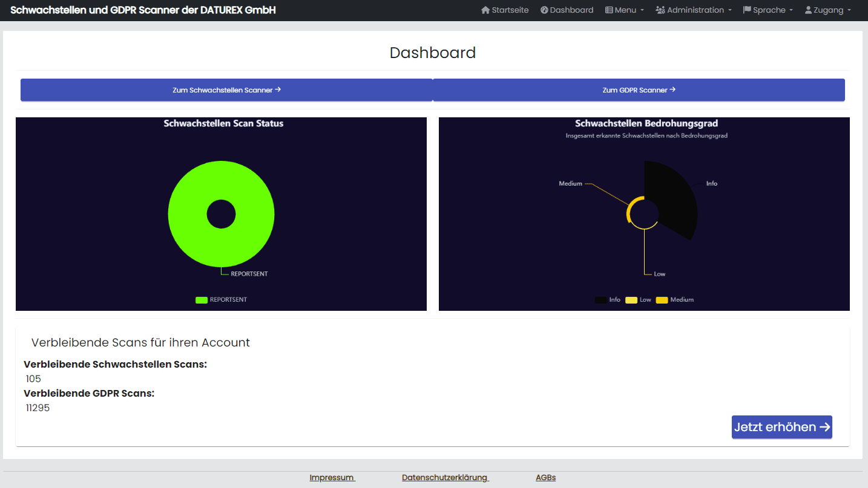Click the flag icon beside Sprache
This screenshot has width=868, height=488.
[747, 10]
